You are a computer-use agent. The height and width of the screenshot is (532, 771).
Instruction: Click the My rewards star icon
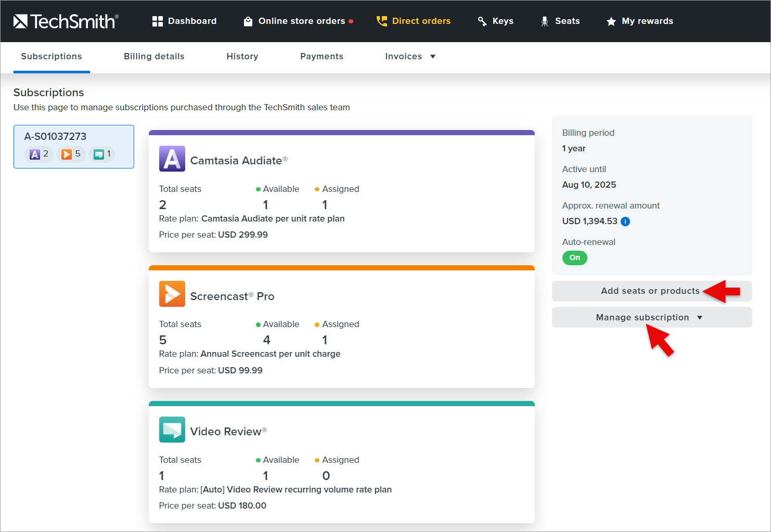tap(611, 21)
